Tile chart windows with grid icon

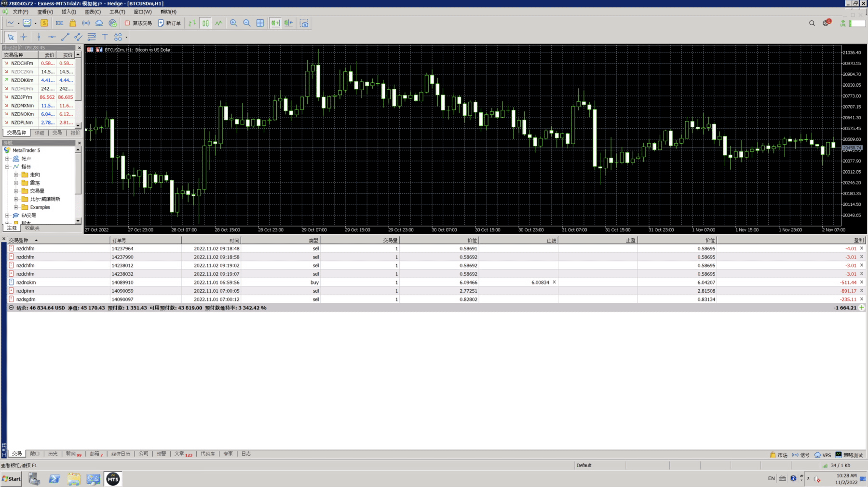pyautogui.click(x=260, y=23)
